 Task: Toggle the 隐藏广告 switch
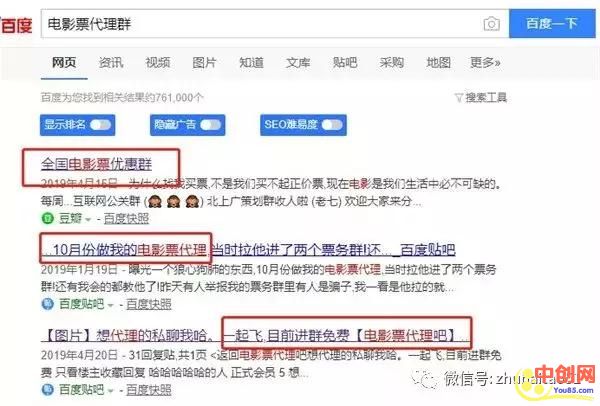[x=210, y=125]
